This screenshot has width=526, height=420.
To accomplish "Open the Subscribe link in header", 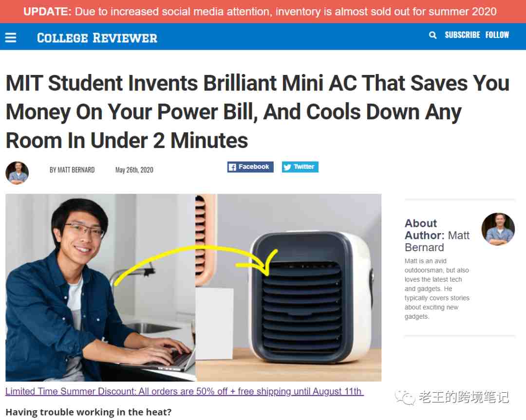I will coord(462,35).
